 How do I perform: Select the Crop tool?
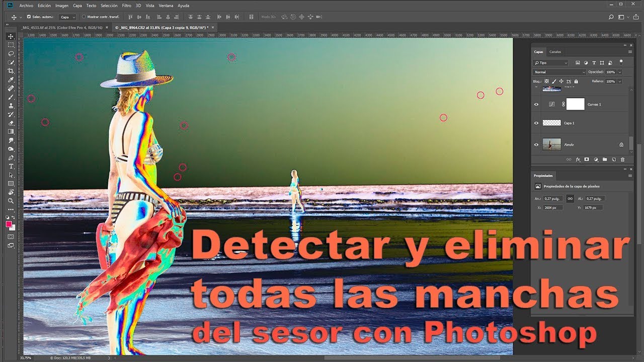[11, 71]
